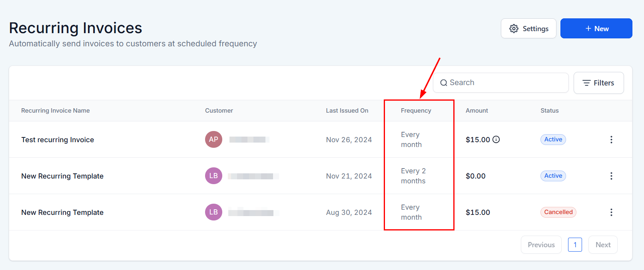Go to the Previous page
The height and width of the screenshot is (270, 644).
(x=541, y=245)
